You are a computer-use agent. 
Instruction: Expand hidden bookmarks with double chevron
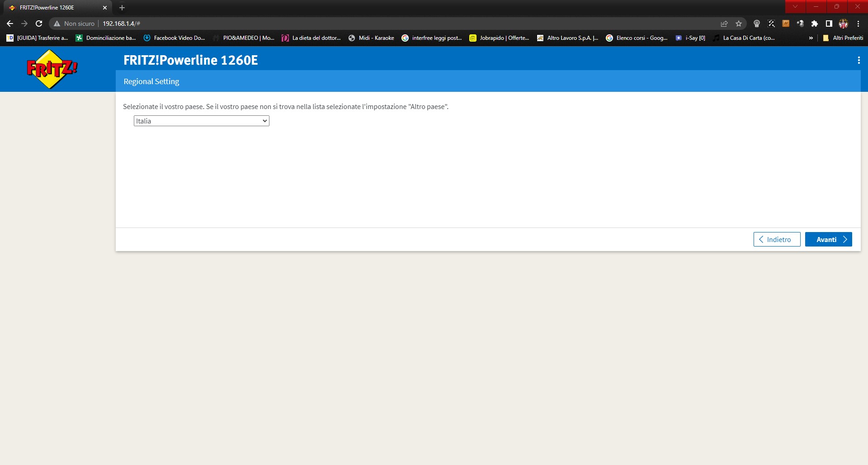811,38
